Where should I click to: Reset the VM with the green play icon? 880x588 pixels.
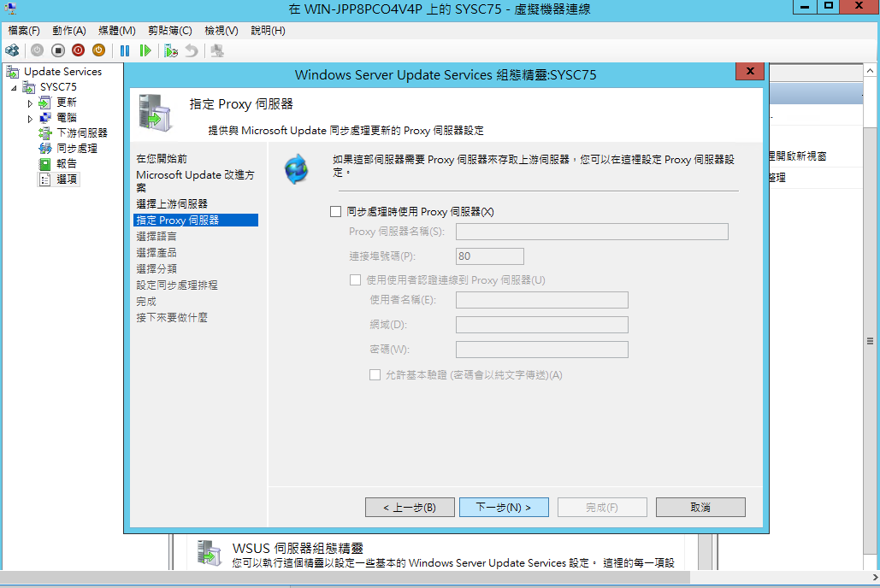click(145, 50)
